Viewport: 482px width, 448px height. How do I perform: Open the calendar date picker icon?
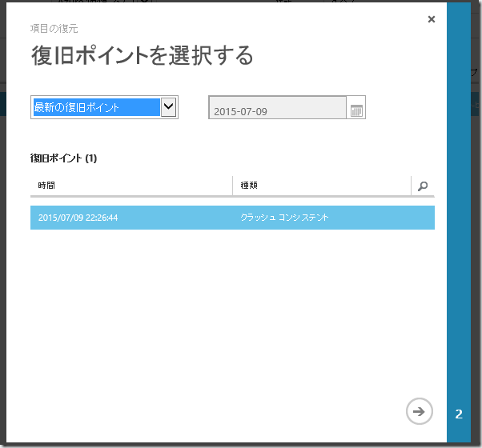pos(356,110)
